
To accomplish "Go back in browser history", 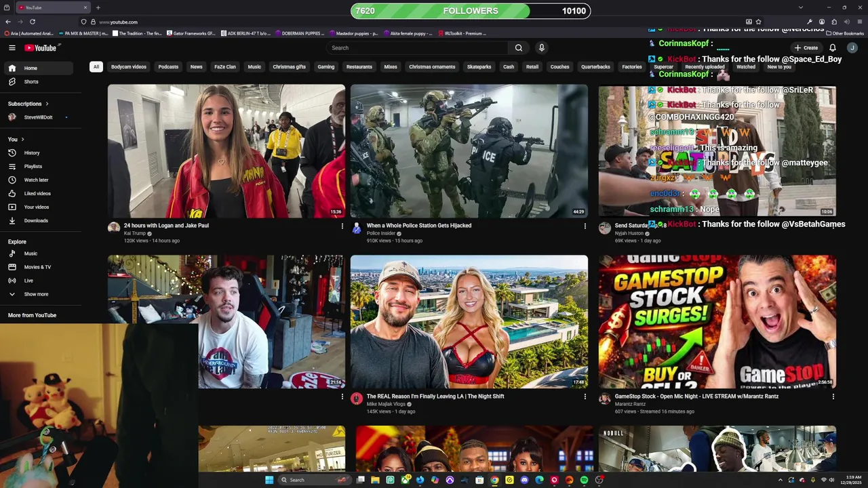I will tap(7, 22).
